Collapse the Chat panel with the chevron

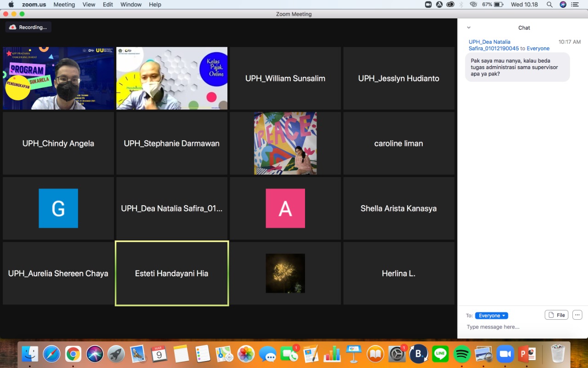point(469,28)
